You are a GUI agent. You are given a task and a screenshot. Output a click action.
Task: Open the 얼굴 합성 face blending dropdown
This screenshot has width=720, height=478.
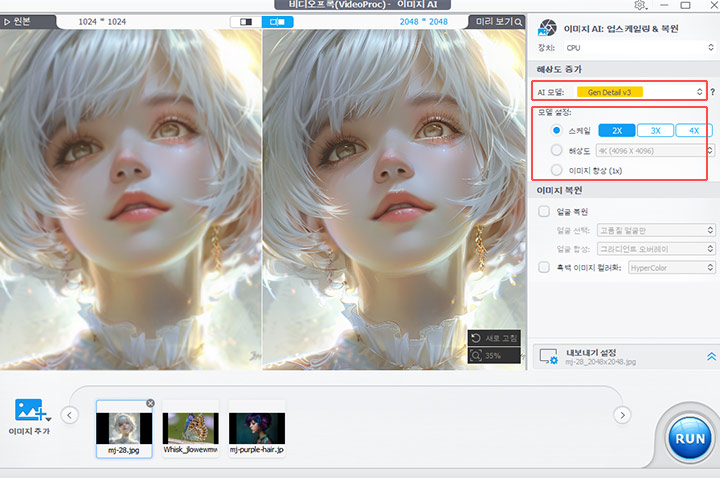pyautogui.click(x=656, y=249)
